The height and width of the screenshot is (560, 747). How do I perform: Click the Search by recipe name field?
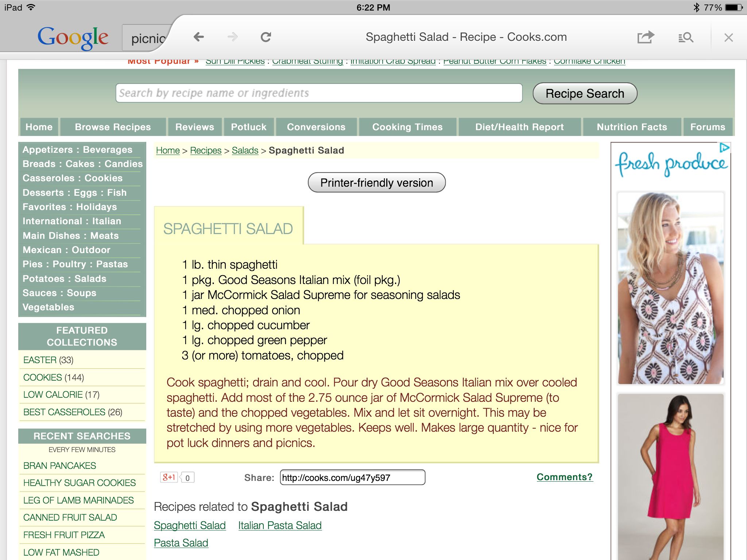318,94
